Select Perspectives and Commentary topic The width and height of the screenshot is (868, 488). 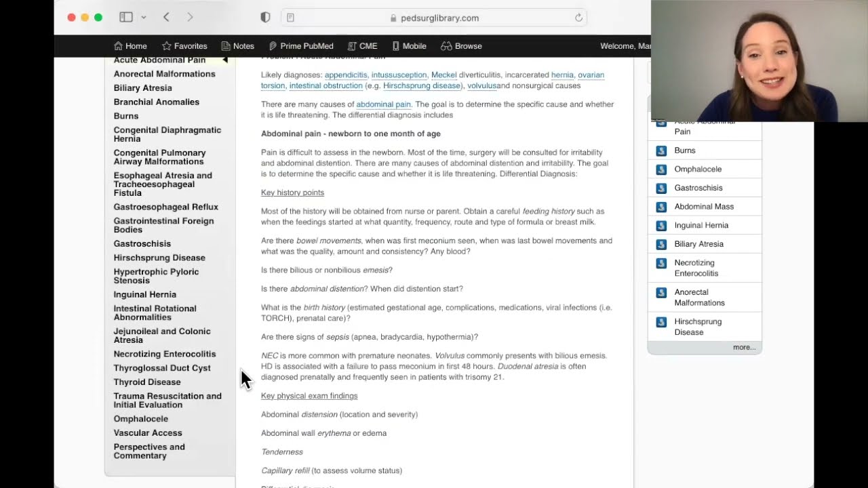[x=149, y=451]
